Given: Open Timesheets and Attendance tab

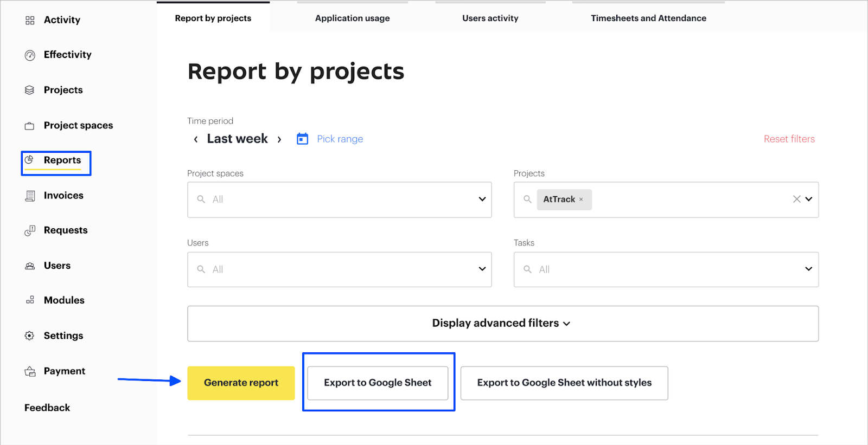Looking at the screenshot, I should [x=648, y=18].
